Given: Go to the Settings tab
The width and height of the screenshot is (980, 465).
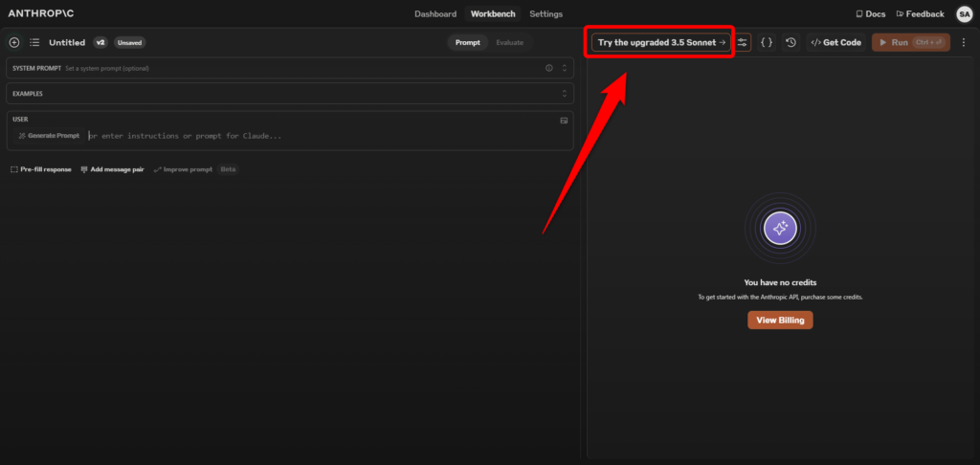Looking at the screenshot, I should (546, 13).
